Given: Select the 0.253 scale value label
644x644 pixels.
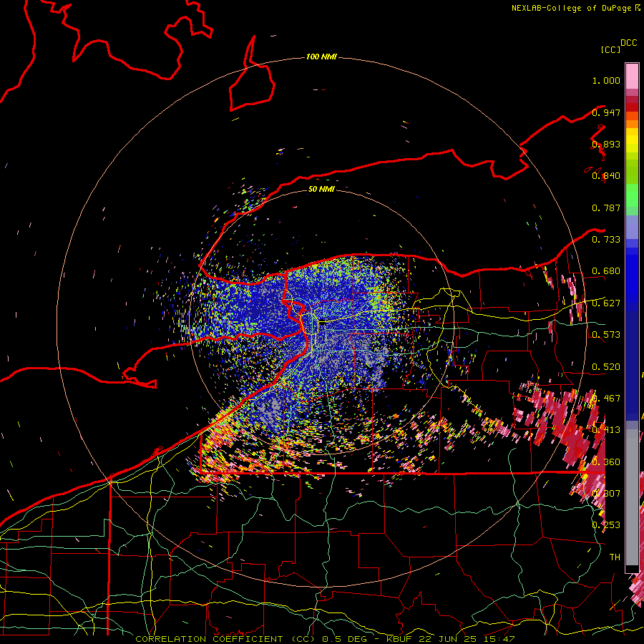Looking at the screenshot, I should (606, 525).
